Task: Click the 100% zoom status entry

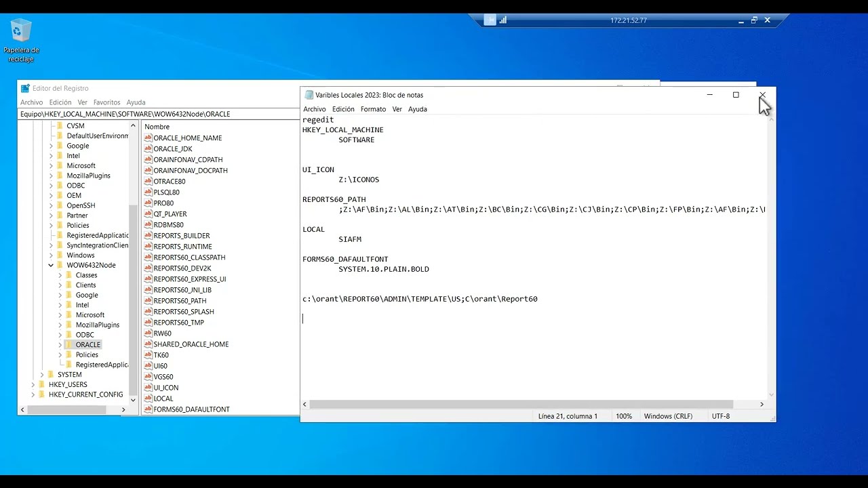Action: click(x=623, y=416)
